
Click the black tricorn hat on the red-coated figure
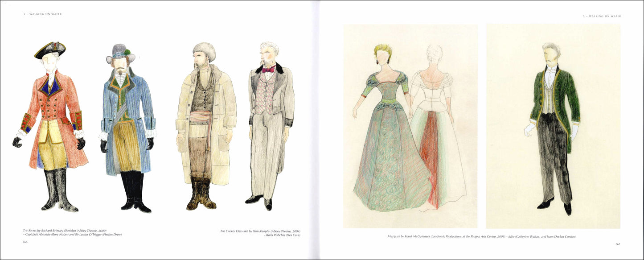point(50,50)
